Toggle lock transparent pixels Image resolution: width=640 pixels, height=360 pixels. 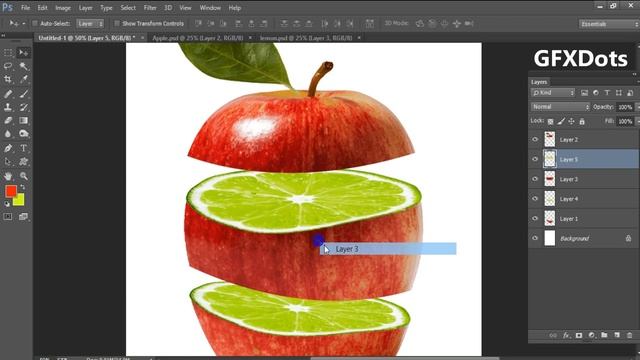[x=551, y=121]
